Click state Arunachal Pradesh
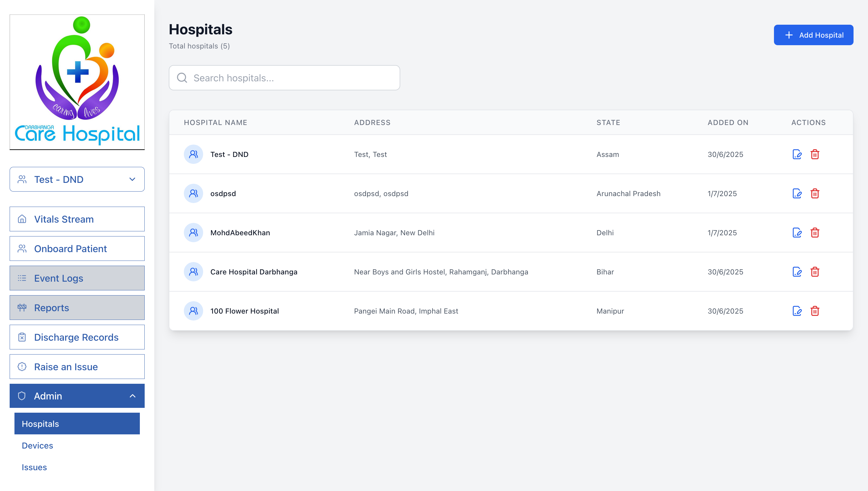Viewport: 868px width, 491px height. coord(628,194)
